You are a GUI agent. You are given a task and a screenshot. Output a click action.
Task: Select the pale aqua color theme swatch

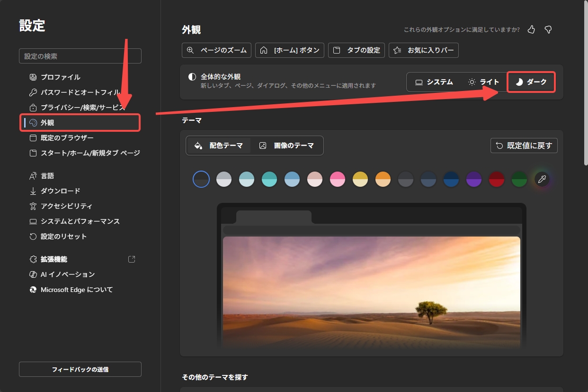(x=247, y=179)
